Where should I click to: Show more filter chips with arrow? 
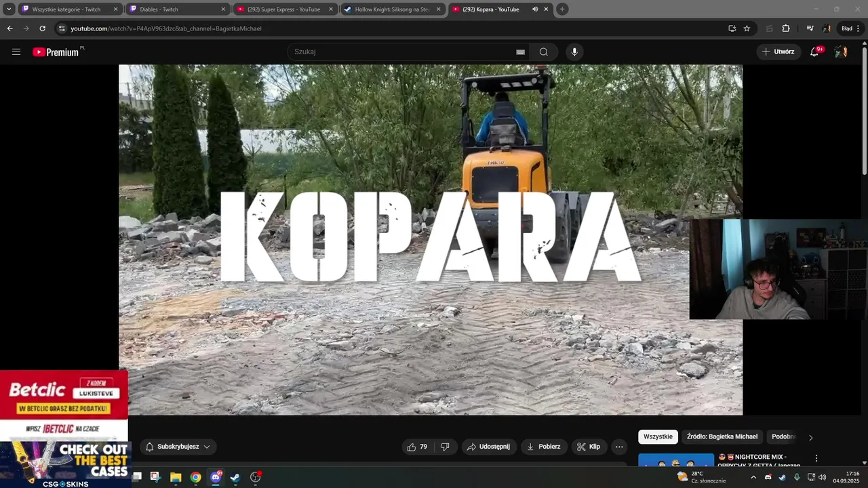pos(810,437)
